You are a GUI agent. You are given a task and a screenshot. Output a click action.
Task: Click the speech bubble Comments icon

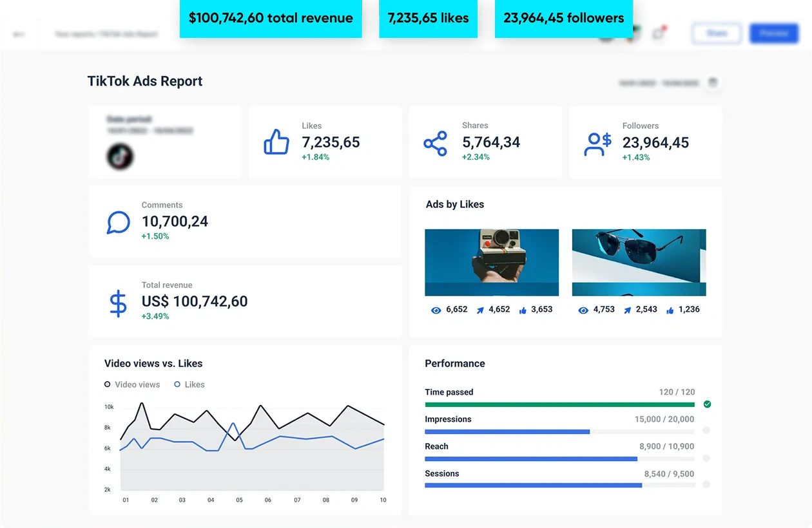click(x=118, y=222)
